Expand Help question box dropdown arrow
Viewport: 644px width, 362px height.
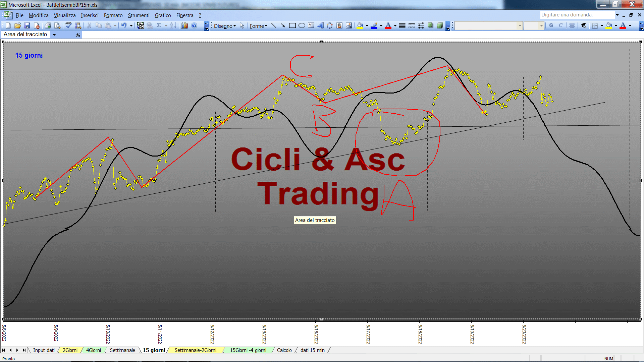(617, 15)
